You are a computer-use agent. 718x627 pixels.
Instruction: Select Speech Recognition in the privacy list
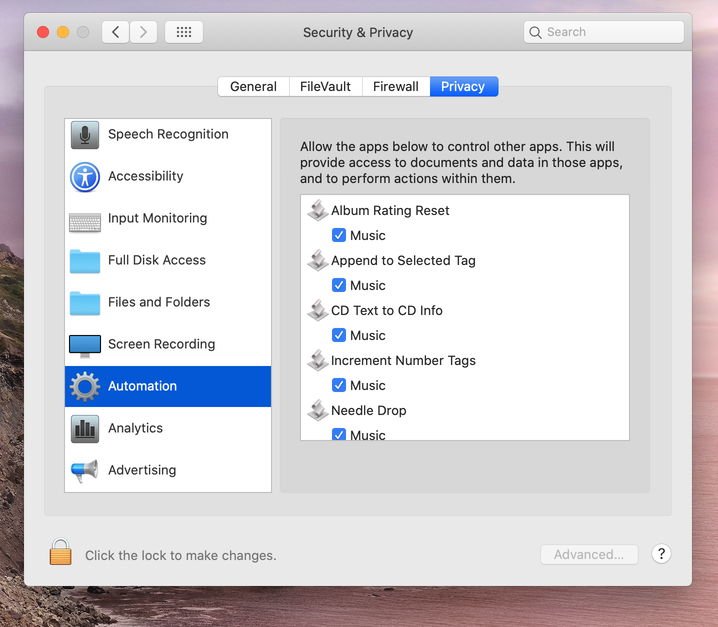click(x=168, y=135)
